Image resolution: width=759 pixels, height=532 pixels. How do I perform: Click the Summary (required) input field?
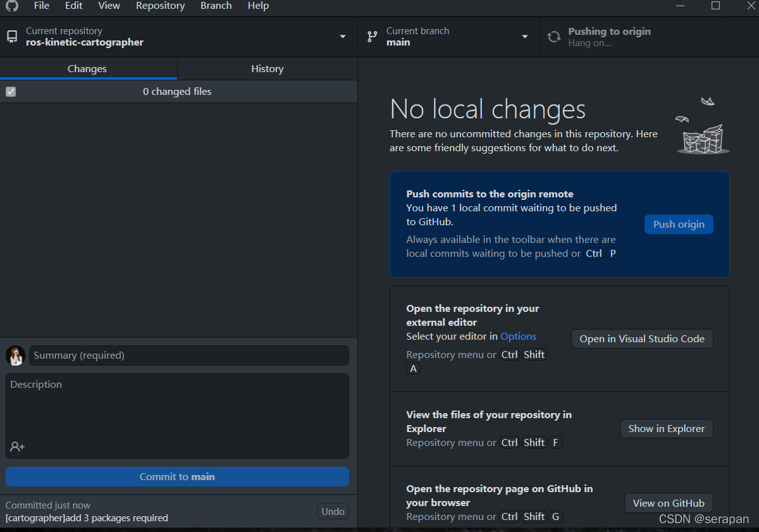(x=189, y=356)
